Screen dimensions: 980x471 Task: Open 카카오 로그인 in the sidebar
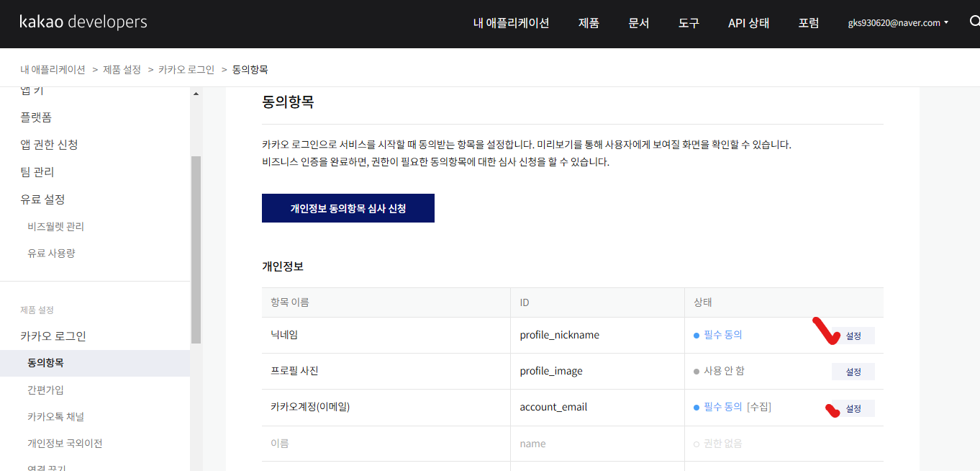click(53, 336)
